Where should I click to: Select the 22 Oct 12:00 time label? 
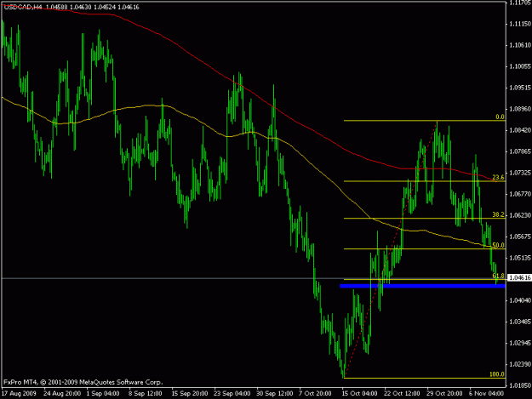pyautogui.click(x=402, y=394)
